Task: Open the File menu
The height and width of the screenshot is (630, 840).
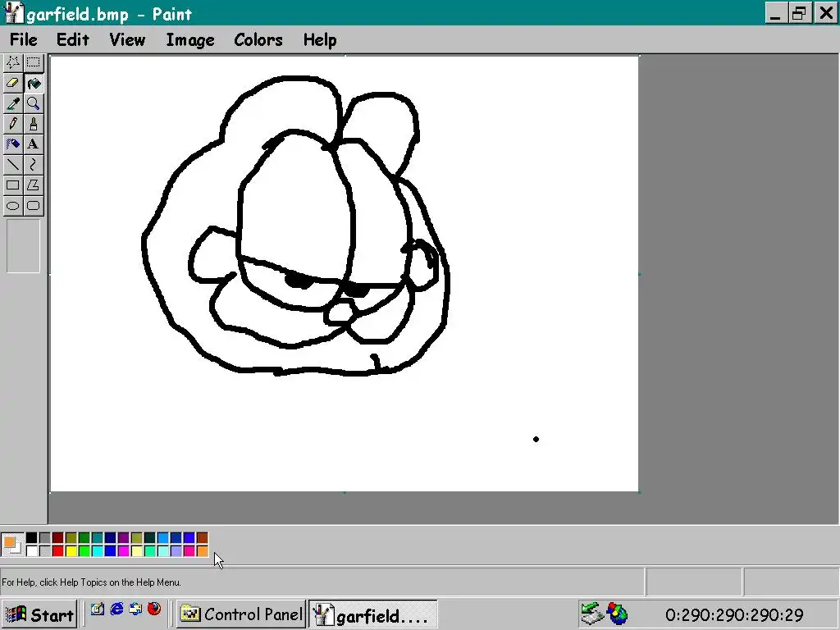Action: click(24, 39)
